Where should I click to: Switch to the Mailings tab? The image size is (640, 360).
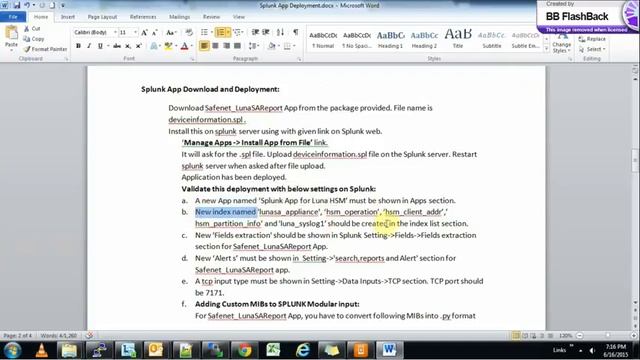click(x=180, y=17)
